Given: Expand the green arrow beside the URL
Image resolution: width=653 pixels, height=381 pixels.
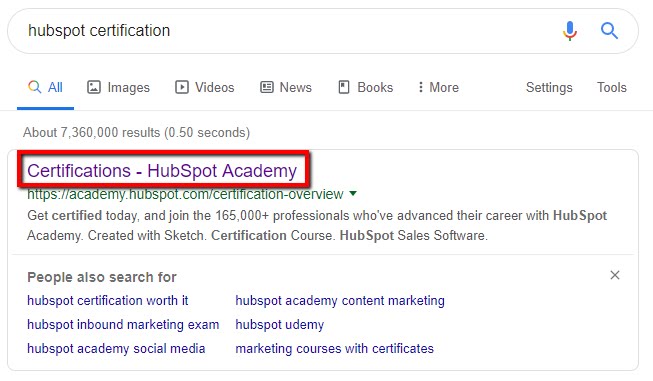Looking at the screenshot, I should pyautogui.click(x=353, y=194).
